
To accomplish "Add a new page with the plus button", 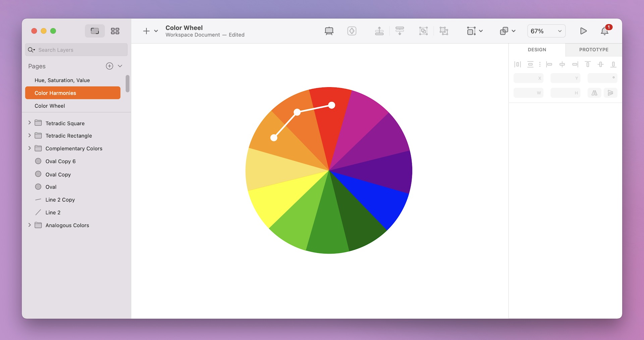I will tap(109, 66).
